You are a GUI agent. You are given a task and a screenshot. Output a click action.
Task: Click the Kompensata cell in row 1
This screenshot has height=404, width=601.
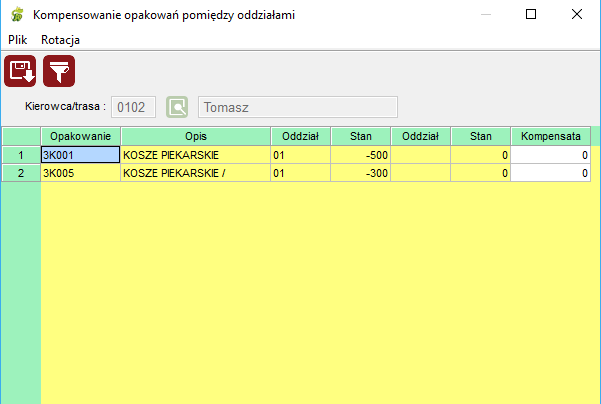click(550, 155)
